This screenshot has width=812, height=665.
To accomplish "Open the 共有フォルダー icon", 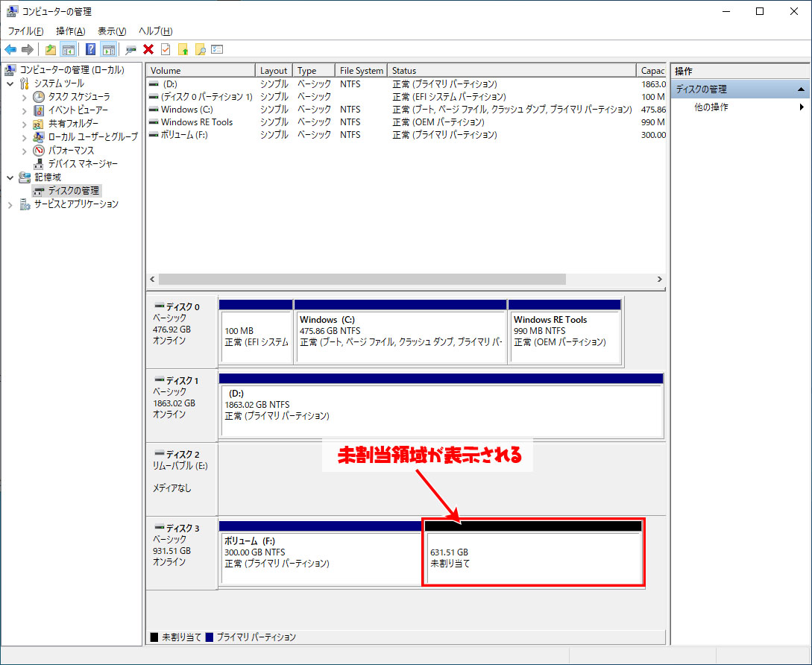I will [39, 124].
